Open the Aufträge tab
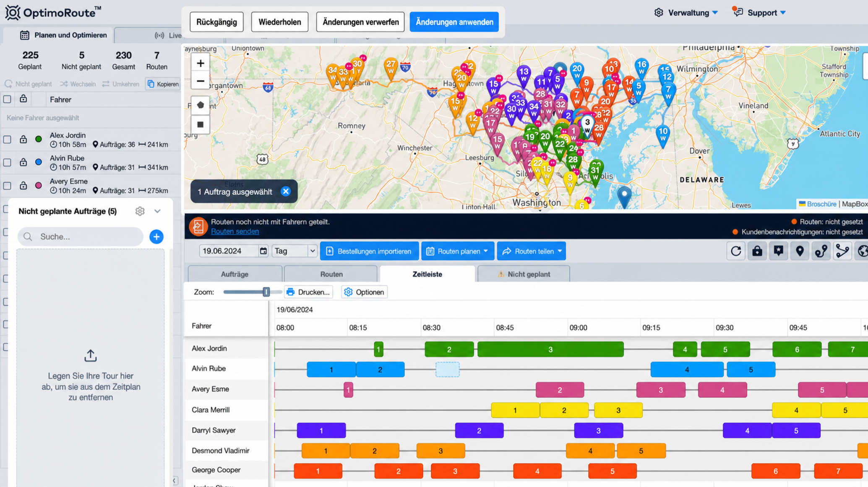The width and height of the screenshot is (868, 487). (x=235, y=274)
